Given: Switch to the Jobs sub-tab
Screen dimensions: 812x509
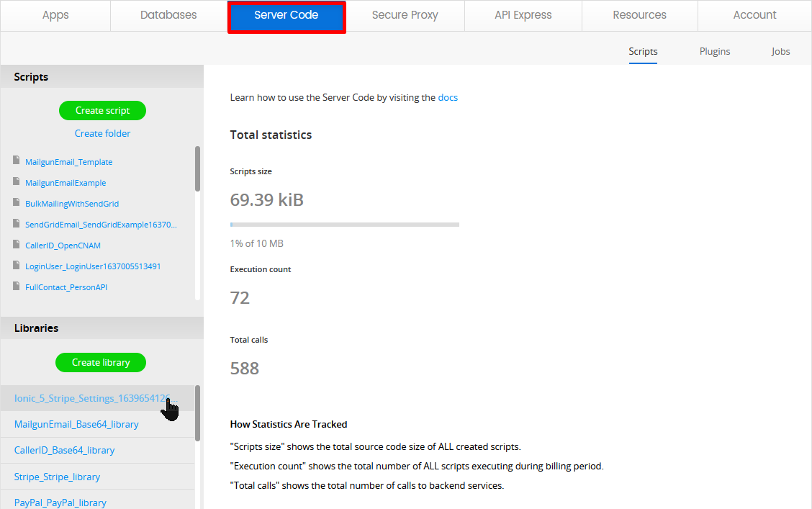Looking at the screenshot, I should coord(780,52).
